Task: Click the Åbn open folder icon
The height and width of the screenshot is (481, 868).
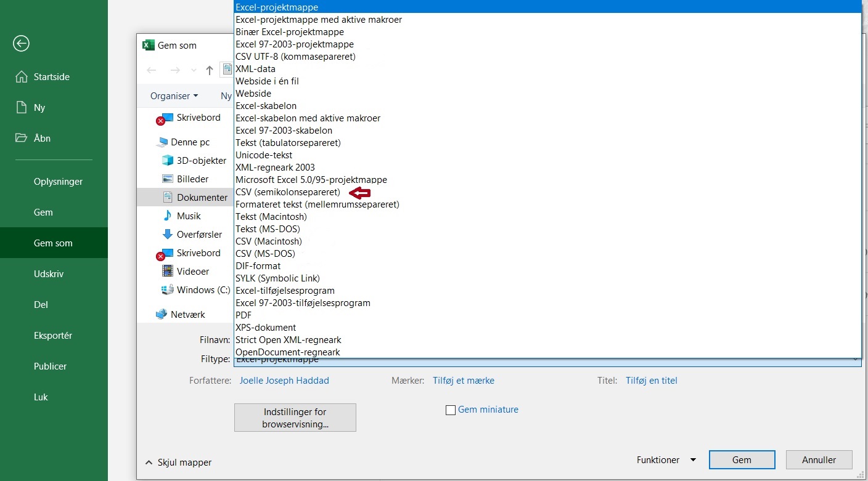Action: point(22,138)
